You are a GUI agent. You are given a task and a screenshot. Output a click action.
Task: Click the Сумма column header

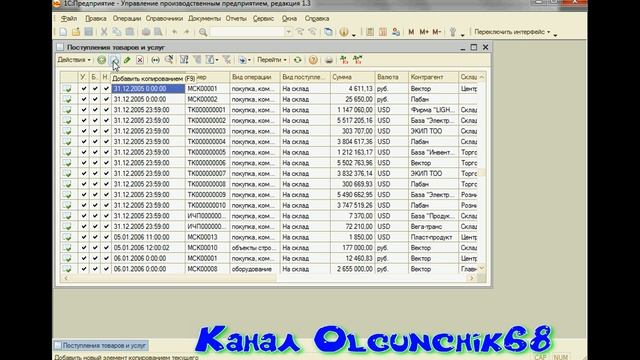point(353,77)
